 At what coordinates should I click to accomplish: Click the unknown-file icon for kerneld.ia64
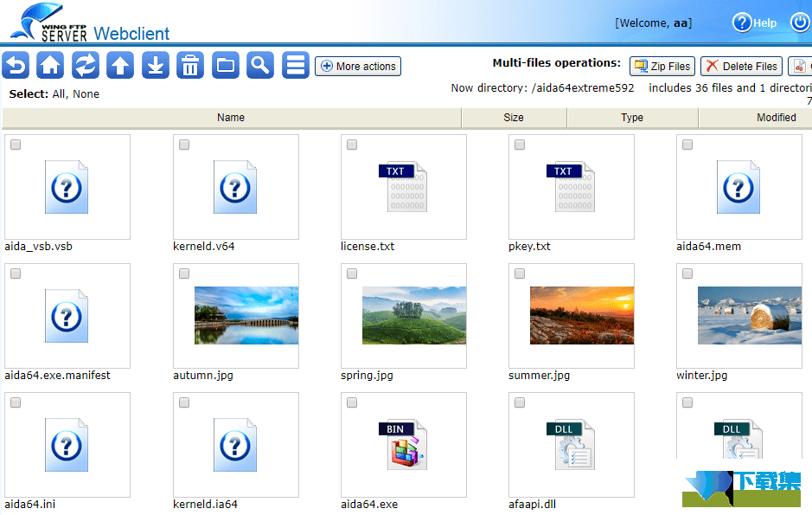click(x=235, y=445)
